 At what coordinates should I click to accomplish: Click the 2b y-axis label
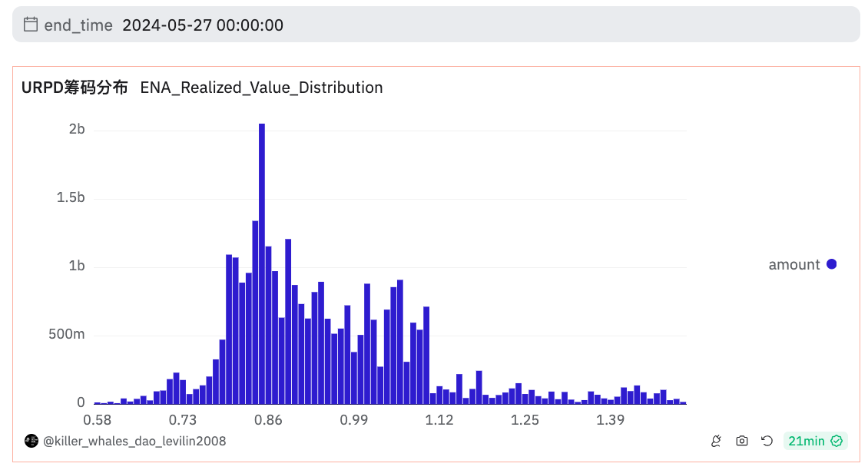[77, 129]
